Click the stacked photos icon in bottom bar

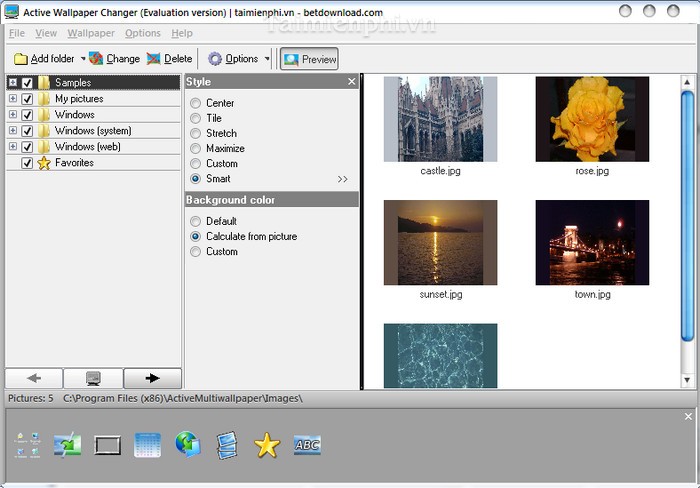tap(227, 445)
